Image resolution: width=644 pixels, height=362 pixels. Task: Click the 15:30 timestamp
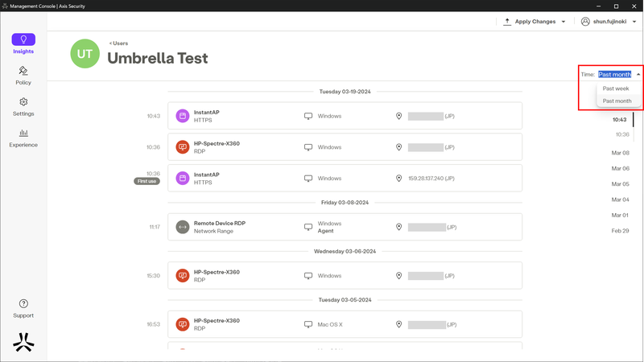[x=153, y=276]
